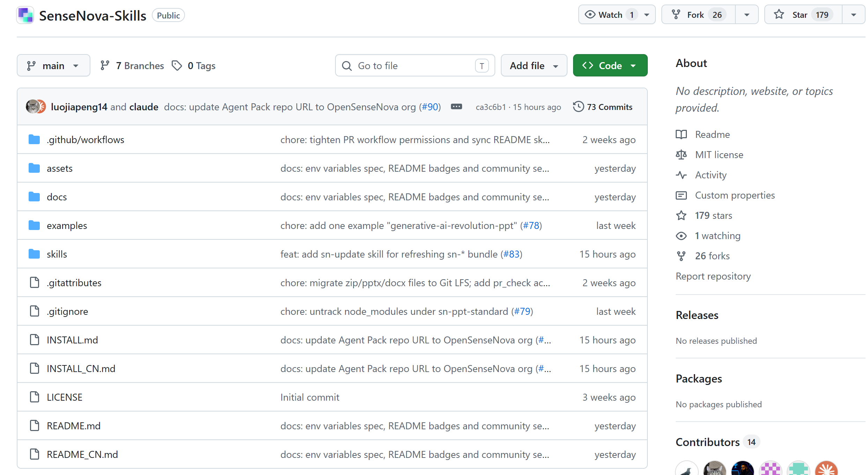Click the file icon beside LICENSE

35,397
